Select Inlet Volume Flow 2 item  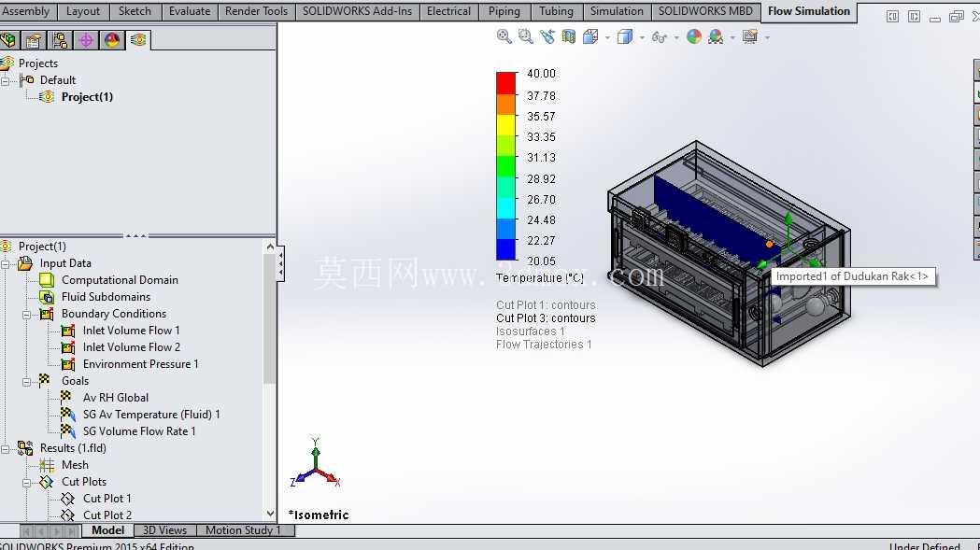pos(131,347)
